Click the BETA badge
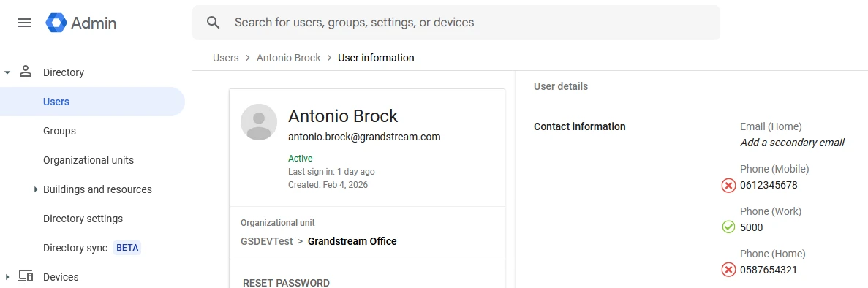Viewport: 868px width, 288px height. coord(127,248)
